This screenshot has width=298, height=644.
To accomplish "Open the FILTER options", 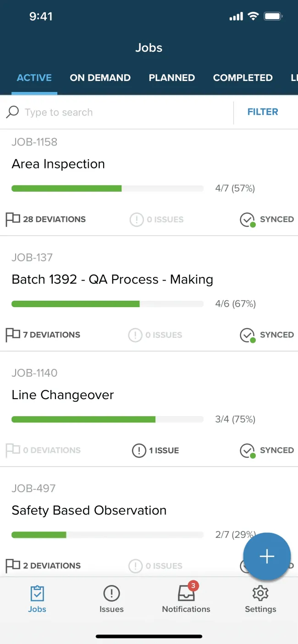I will click(x=262, y=112).
